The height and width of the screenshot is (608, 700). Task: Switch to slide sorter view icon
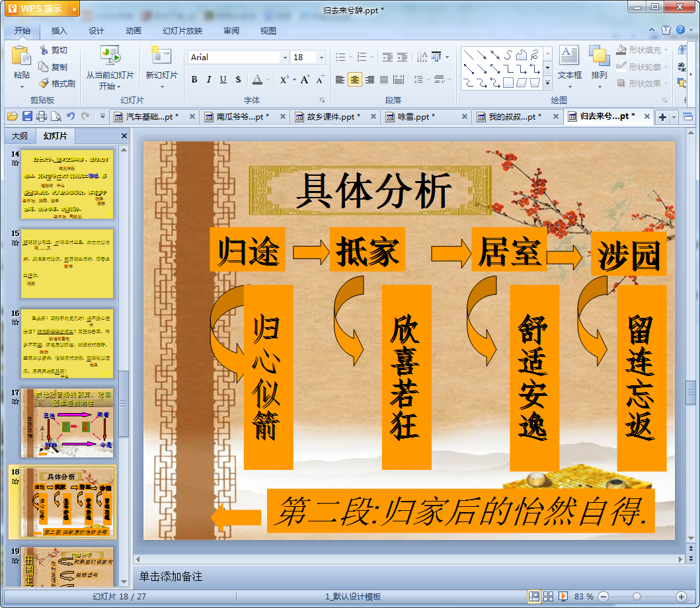tap(548, 596)
